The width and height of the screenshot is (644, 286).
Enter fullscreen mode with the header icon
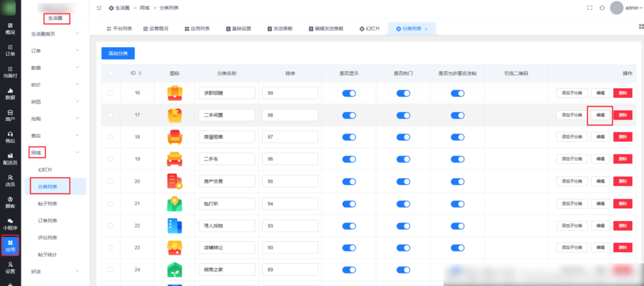590,8
